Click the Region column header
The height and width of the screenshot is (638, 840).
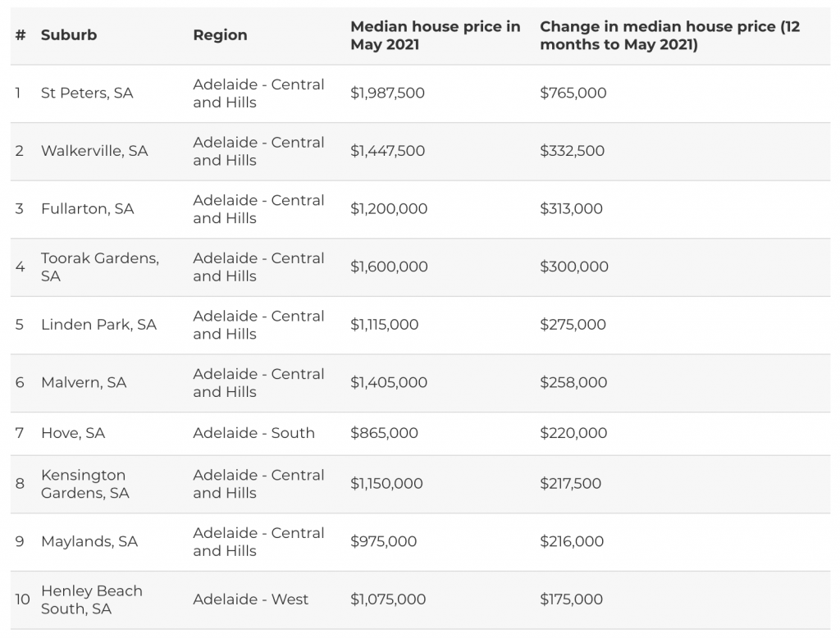click(220, 35)
